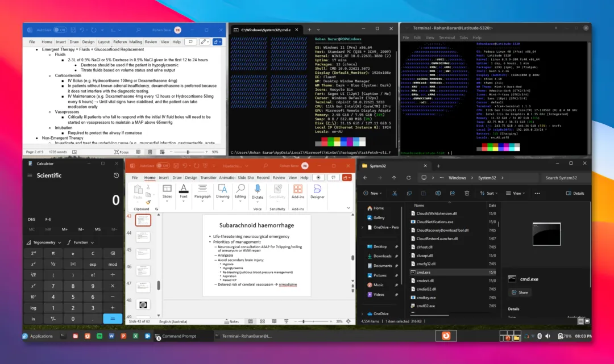Switch to Print Layout view in Word status bar
The height and width of the screenshot is (364, 614).
coord(150,152)
